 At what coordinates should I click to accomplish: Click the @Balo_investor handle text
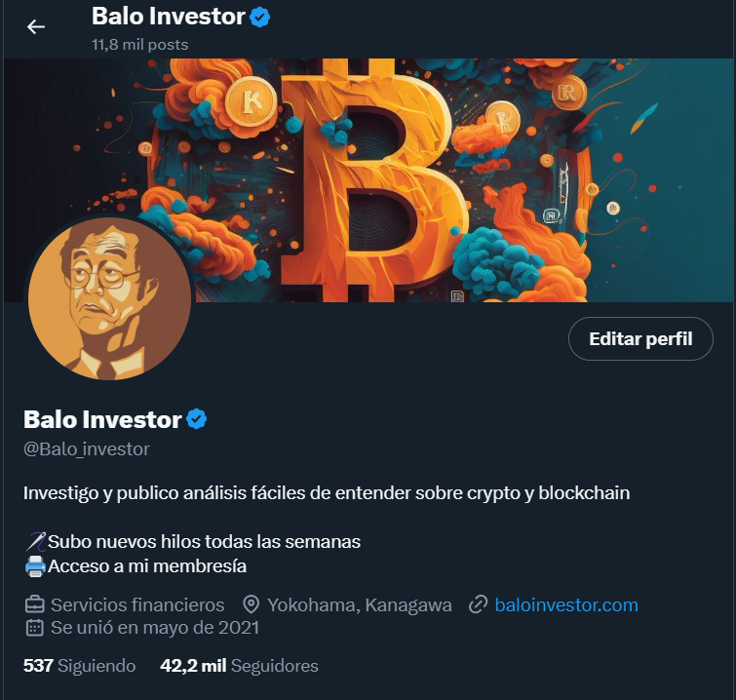tap(87, 449)
